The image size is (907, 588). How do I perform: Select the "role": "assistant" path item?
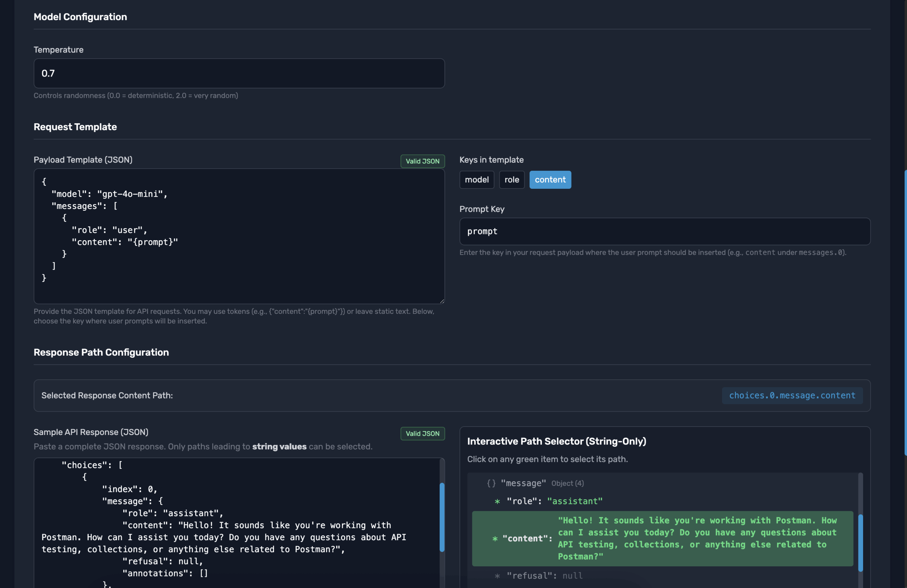[554, 502]
